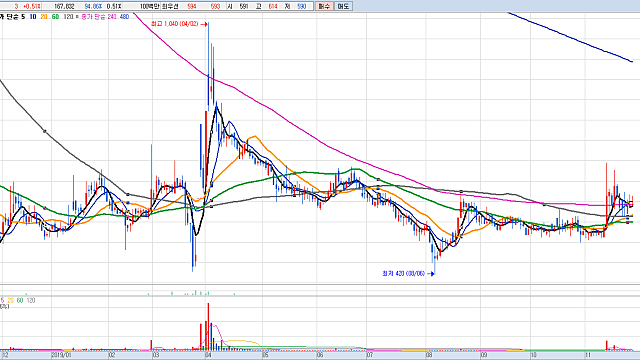Click the blue 480 moving-average label
The image size is (640, 360).
(124, 17)
